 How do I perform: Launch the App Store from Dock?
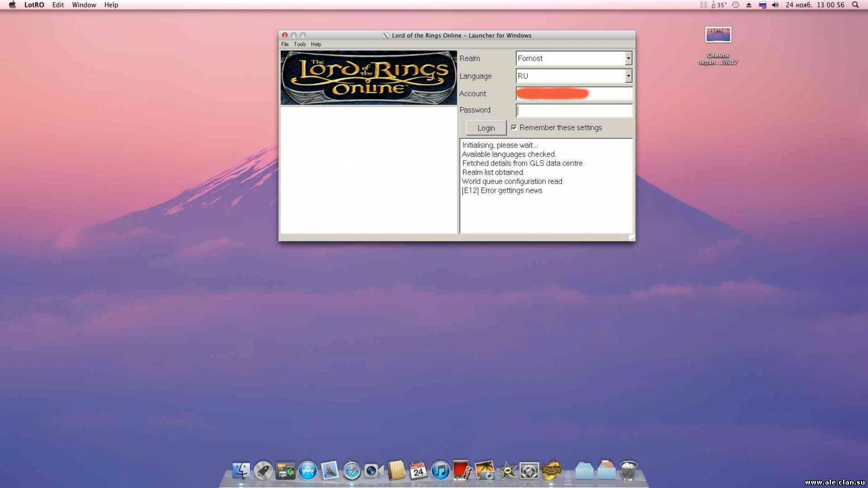tap(307, 471)
